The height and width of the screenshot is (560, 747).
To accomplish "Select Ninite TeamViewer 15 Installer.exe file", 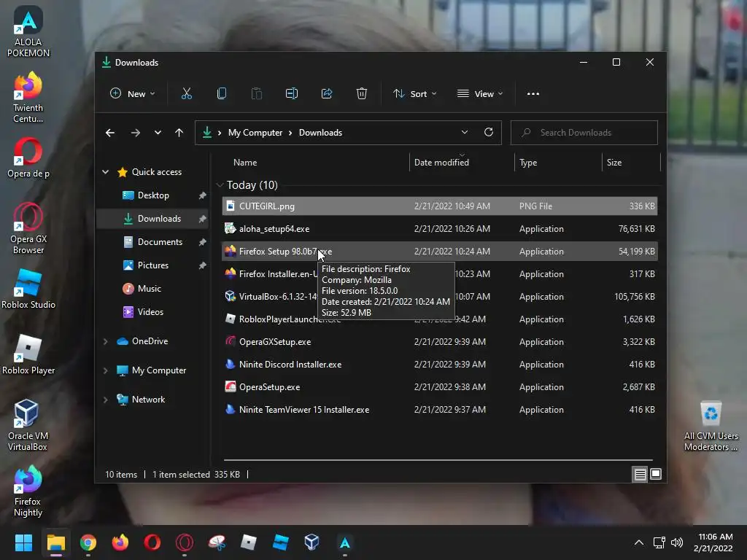I will [x=439, y=410].
